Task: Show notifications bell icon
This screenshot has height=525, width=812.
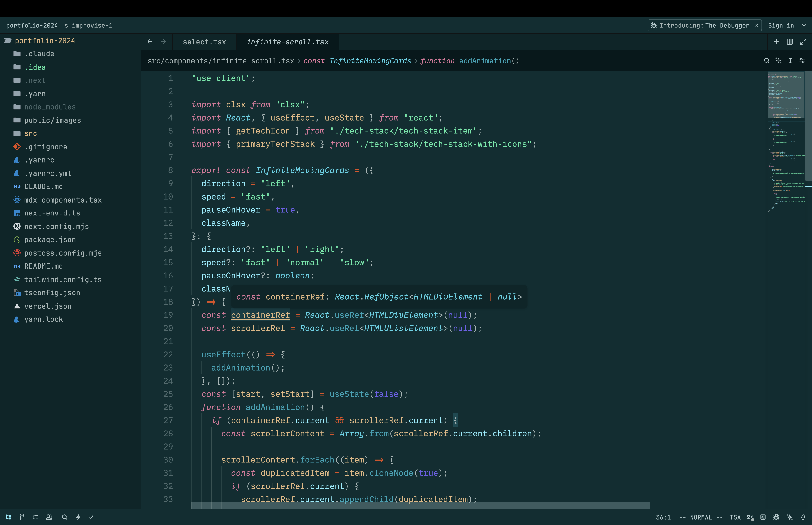Action: tap(803, 517)
